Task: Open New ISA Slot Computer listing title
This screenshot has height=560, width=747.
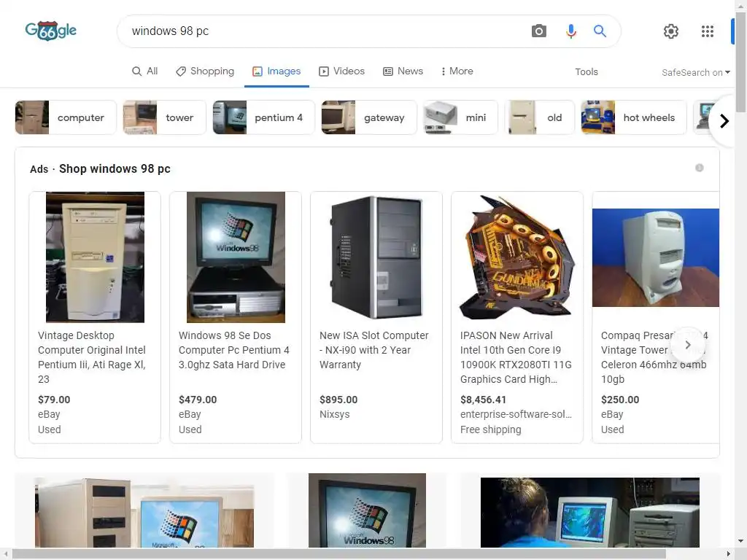Action: coord(374,350)
